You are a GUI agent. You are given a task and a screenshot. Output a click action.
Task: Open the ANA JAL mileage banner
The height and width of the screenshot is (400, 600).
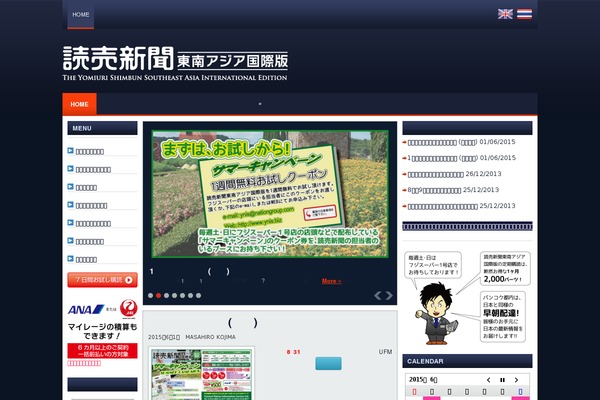[x=102, y=319]
